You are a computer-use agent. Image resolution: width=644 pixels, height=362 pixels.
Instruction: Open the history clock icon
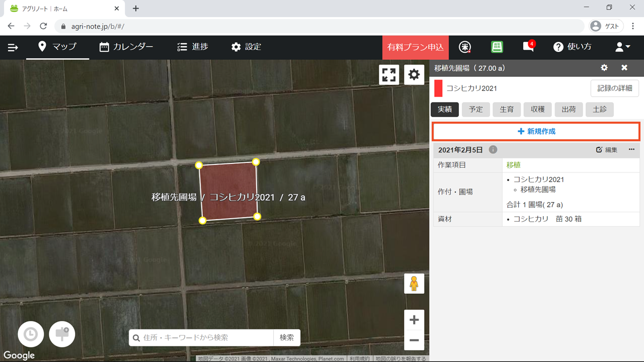pyautogui.click(x=31, y=334)
